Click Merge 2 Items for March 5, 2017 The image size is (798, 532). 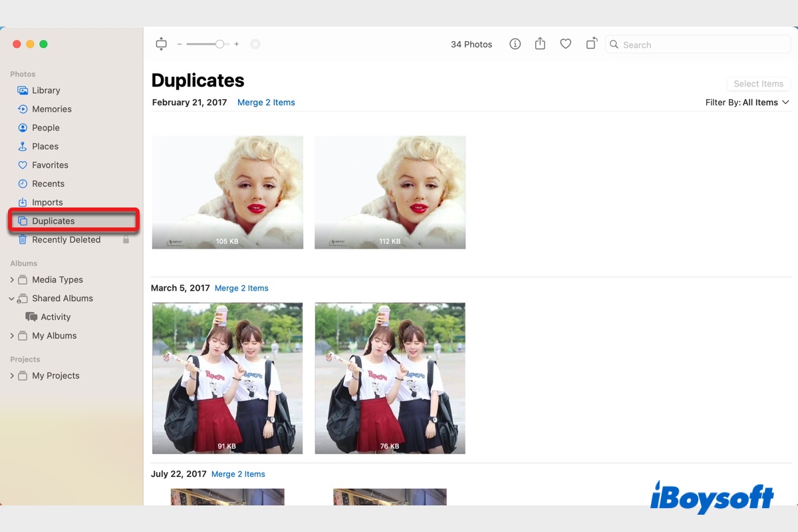pos(241,288)
